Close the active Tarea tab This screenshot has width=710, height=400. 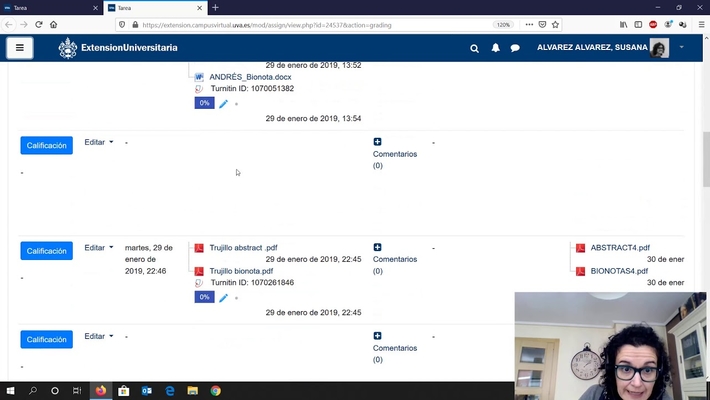[199, 8]
